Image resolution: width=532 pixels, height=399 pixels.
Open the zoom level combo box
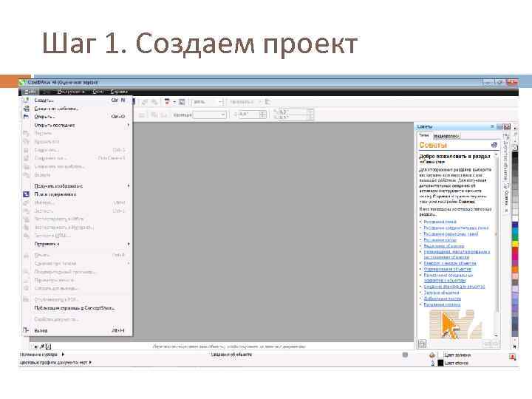click(x=208, y=102)
